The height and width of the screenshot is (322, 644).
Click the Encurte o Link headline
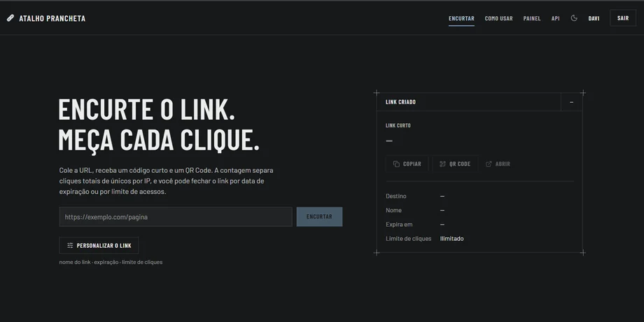pos(159,125)
